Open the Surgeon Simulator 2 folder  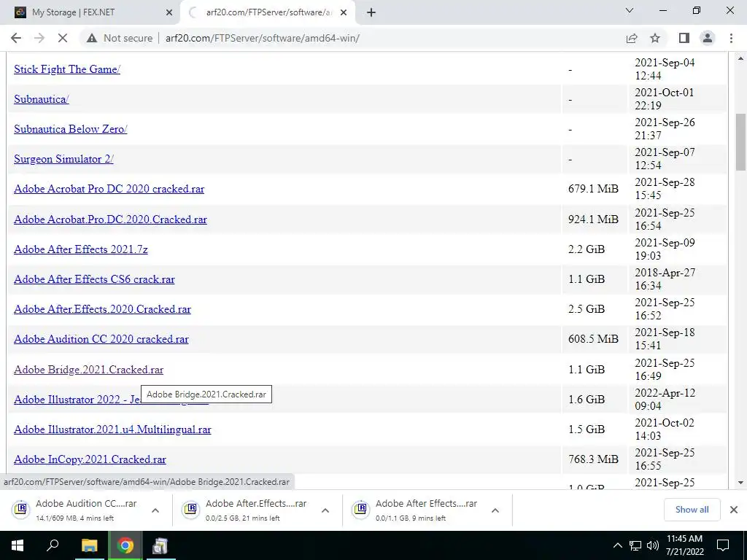point(64,160)
